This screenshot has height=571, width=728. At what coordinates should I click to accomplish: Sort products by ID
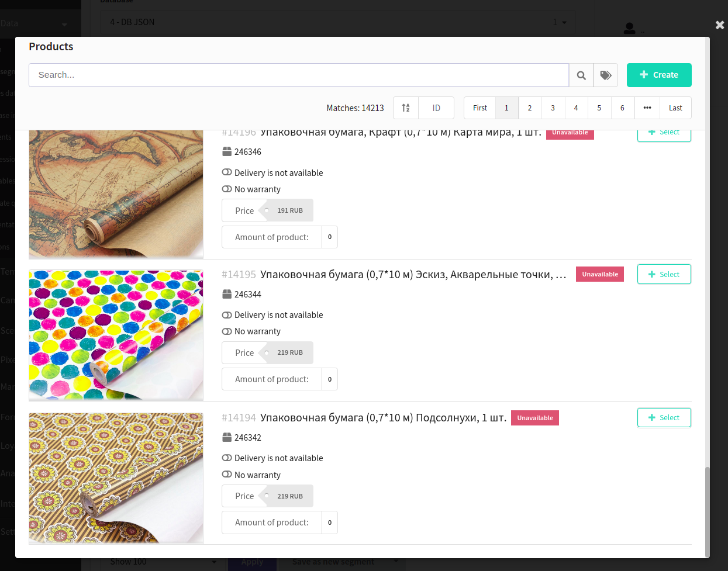point(436,108)
